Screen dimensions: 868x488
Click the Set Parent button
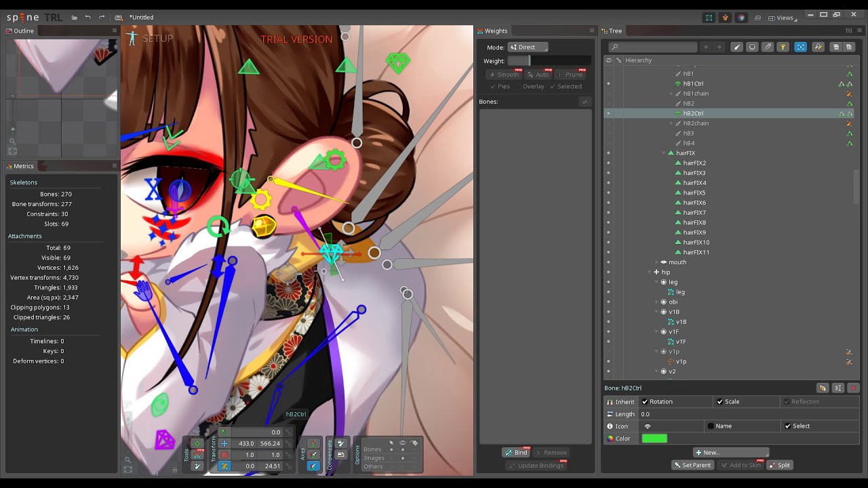pos(692,465)
